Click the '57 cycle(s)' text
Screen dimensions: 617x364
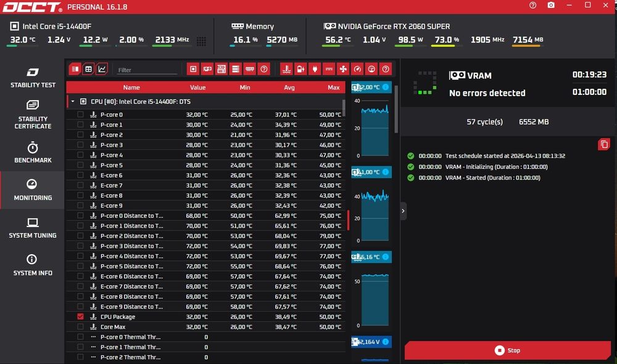(484, 122)
